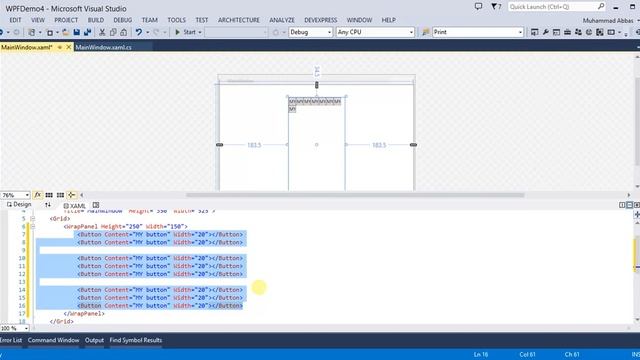Toggle snap to gridlines icon

tap(60, 195)
